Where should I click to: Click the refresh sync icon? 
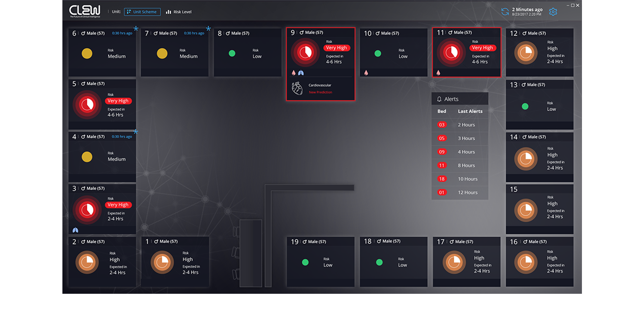pos(505,12)
